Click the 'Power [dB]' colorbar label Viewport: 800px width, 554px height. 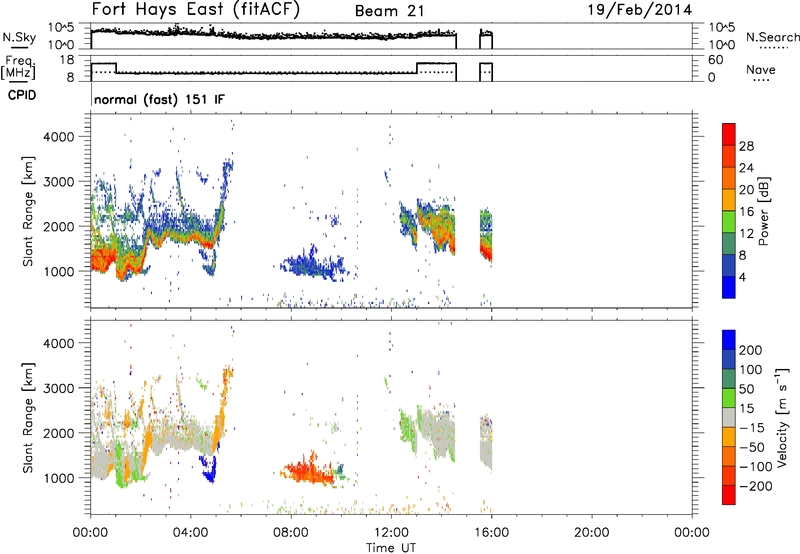pos(763,211)
